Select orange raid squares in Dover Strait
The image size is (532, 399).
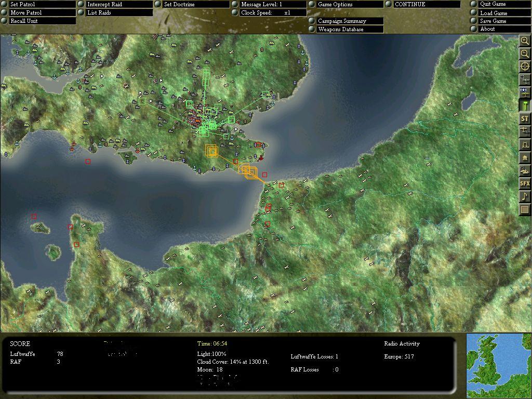click(x=249, y=171)
